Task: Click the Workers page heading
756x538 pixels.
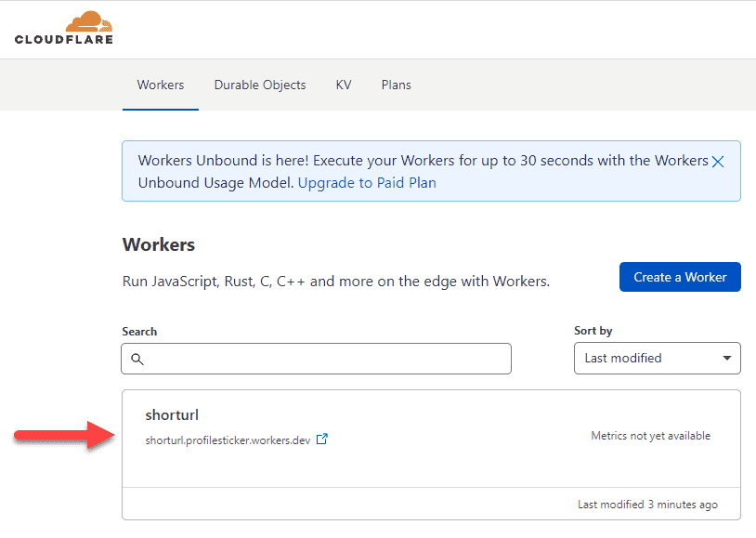Action: tap(159, 244)
